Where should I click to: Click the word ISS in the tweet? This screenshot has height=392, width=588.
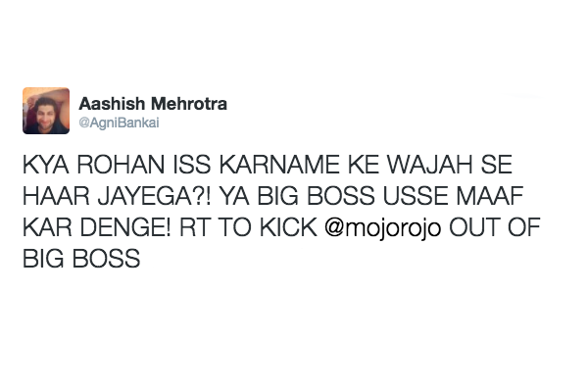tap(192, 165)
